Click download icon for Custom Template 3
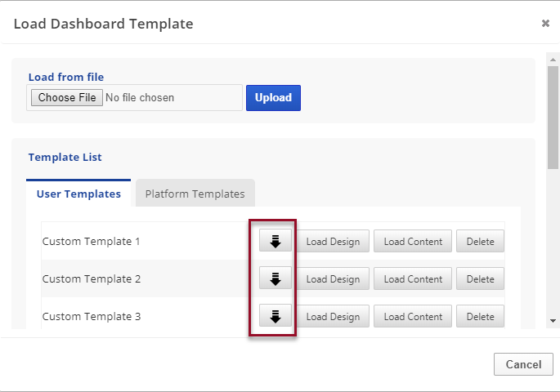The width and height of the screenshot is (560, 392). click(276, 316)
